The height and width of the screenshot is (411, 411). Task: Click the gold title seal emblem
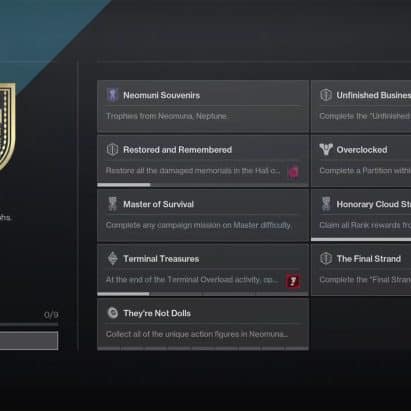click(x=7, y=127)
